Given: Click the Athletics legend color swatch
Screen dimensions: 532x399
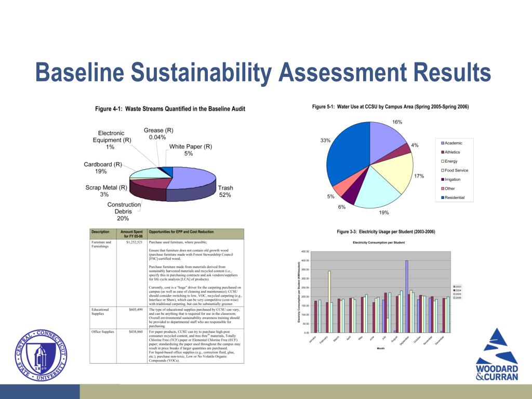Looking at the screenshot, I should (x=443, y=152).
